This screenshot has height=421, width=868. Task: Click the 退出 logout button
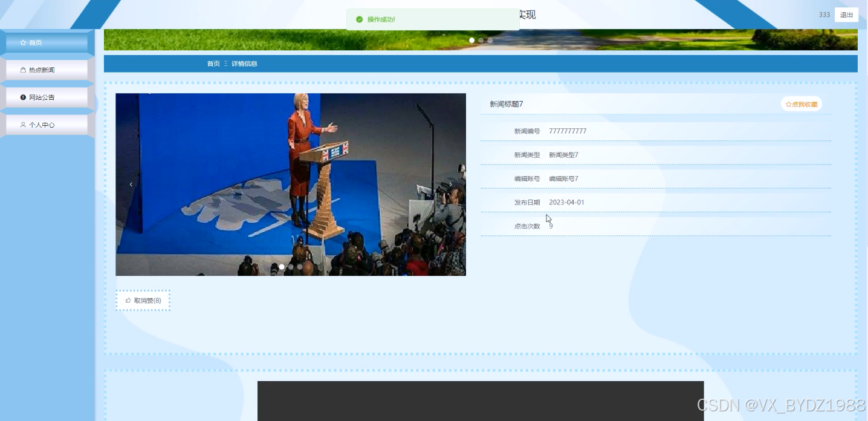(x=846, y=15)
